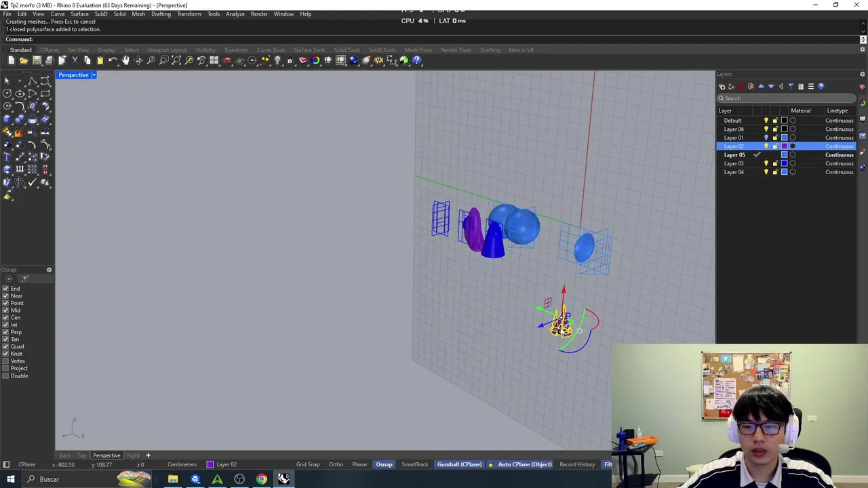Viewport: 868px width, 488px height.
Task: Open the Analyze menu
Action: point(235,14)
